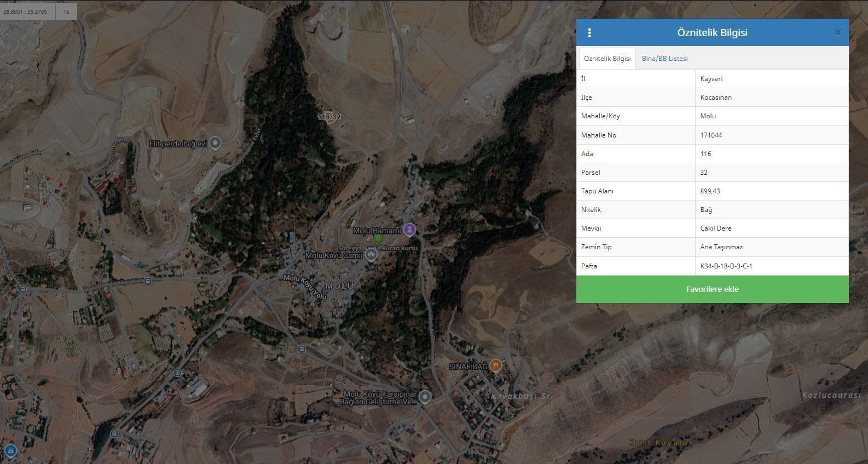The width and height of the screenshot is (868, 464).
Task: Select the Öznitelik Bilgisi tab
Action: click(607, 59)
